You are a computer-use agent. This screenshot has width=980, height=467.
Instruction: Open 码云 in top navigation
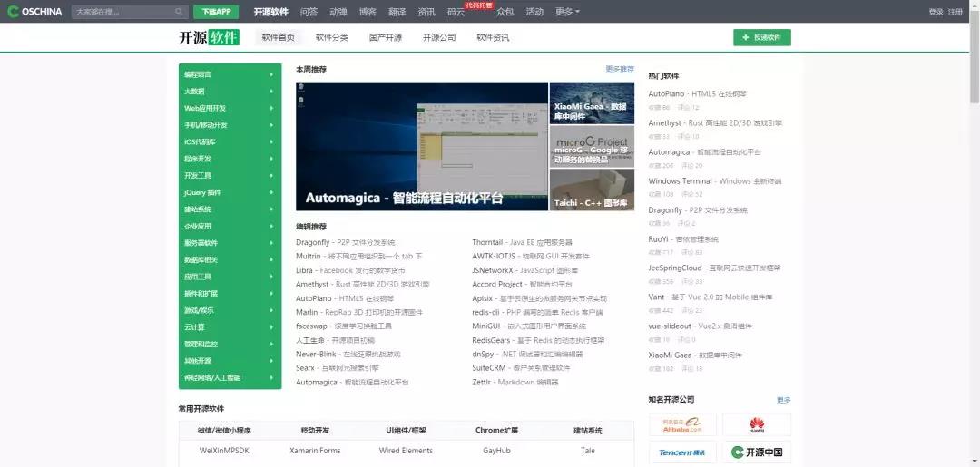[456, 11]
